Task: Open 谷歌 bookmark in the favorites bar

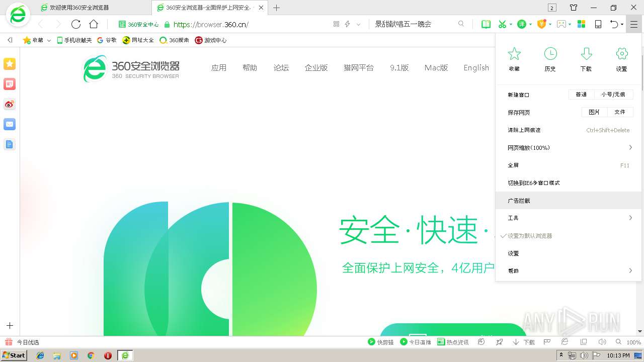Action: 107,40
